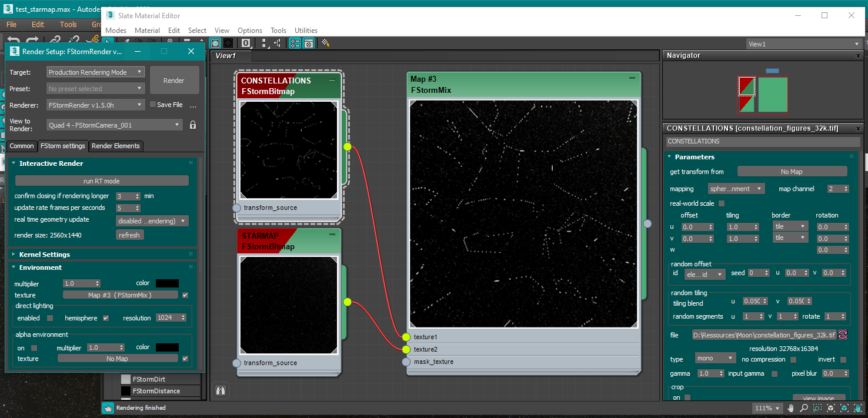Open the Modes menu in Slate Editor
Viewport: 868px width, 418px height.
point(116,31)
